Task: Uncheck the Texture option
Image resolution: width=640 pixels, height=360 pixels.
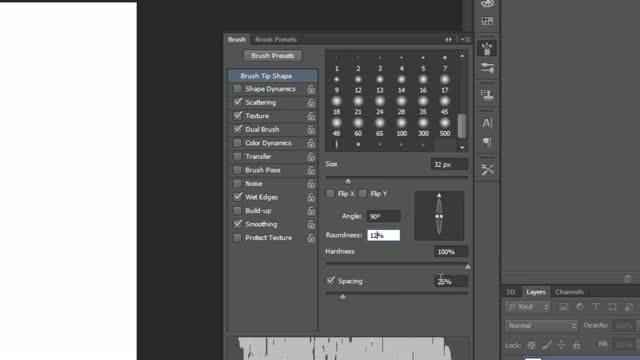Action: [238, 115]
